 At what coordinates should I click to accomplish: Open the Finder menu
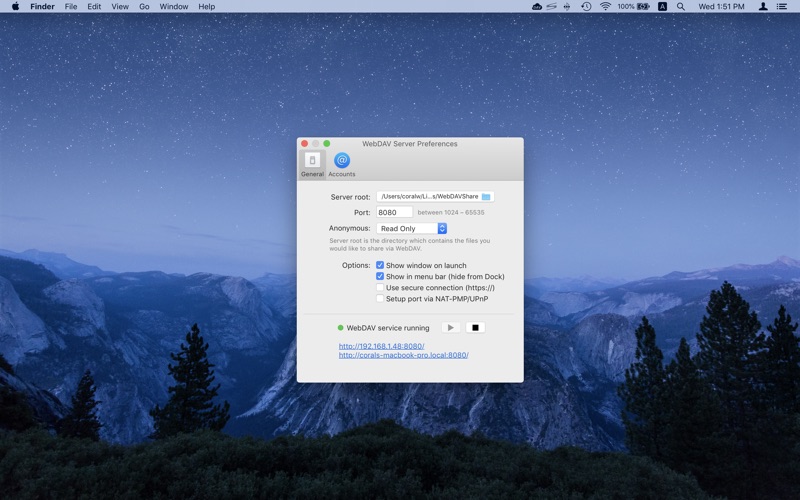pos(42,7)
